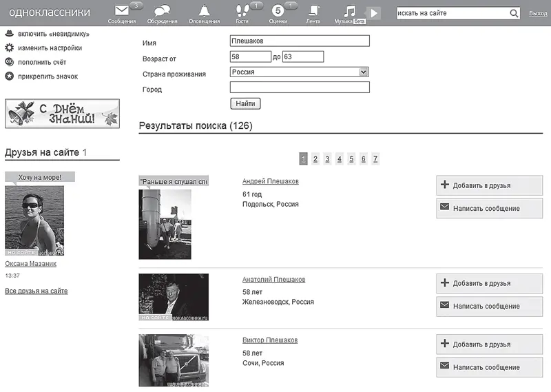Open Лента feed icon
Viewport: 551px width, 392px height.
pos(313,11)
